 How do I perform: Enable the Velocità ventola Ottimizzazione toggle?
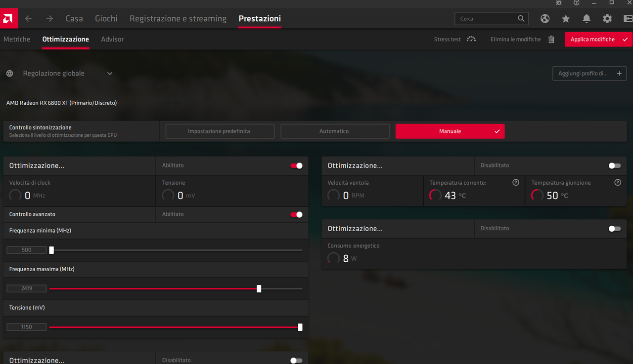coord(614,165)
